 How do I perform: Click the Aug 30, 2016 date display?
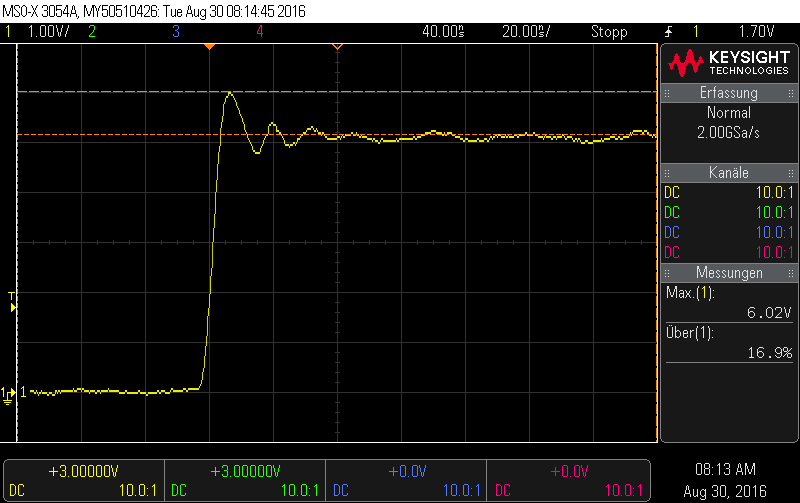tap(725, 491)
